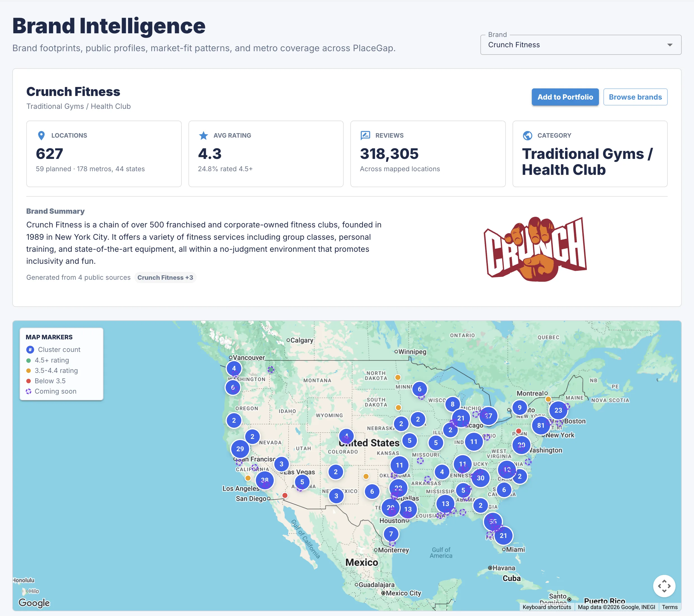
Task: Click the Browse brands button
Action: [x=635, y=97]
